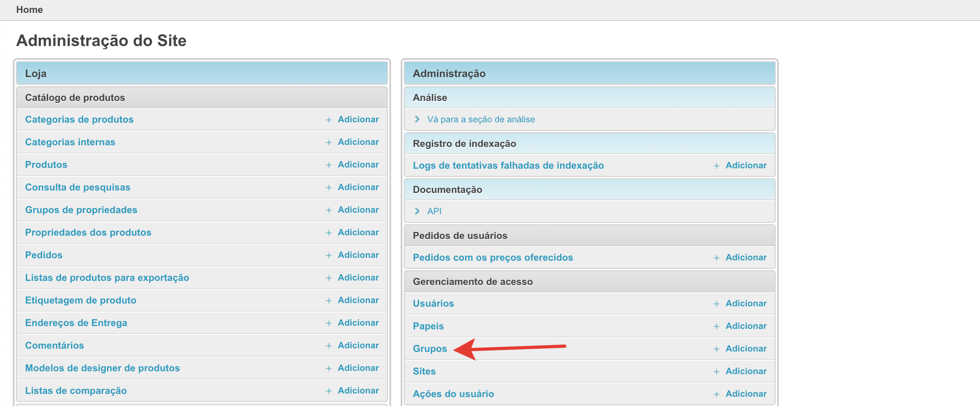Click the plus icon beside Pedidos

tap(329, 255)
